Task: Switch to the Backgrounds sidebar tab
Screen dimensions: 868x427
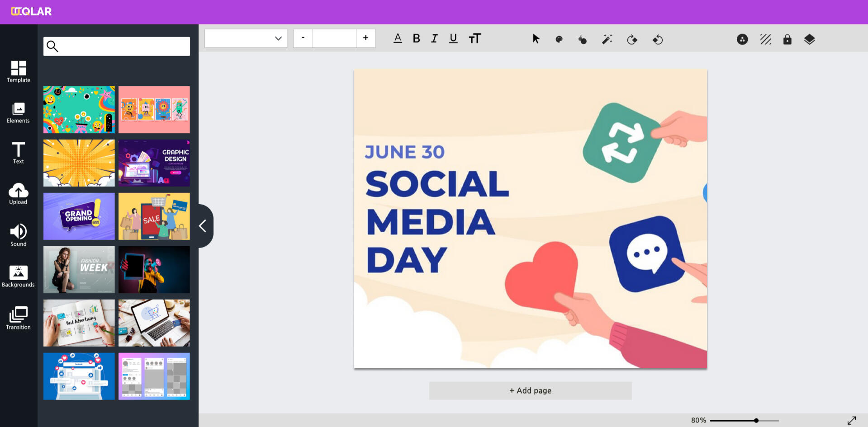Action: click(x=18, y=276)
